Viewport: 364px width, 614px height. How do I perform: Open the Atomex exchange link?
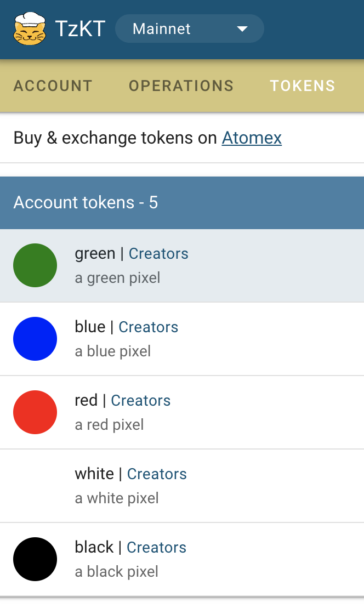[252, 138]
